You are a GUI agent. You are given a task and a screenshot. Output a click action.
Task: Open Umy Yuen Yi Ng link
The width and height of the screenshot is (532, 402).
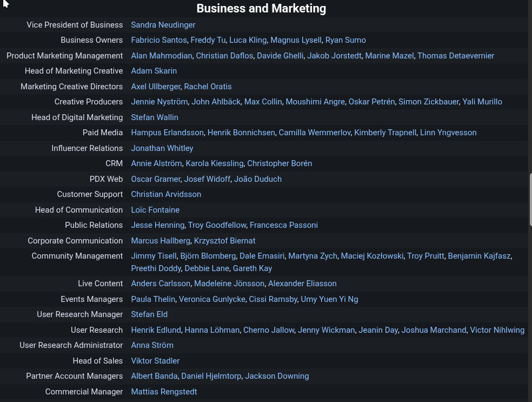329,299
